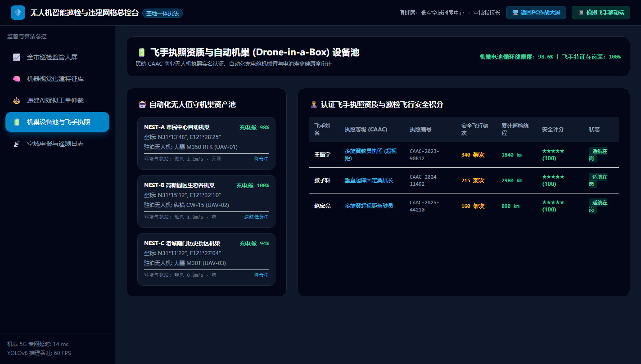Open NEST-A 市民中心自动机巢 card

tap(206, 143)
